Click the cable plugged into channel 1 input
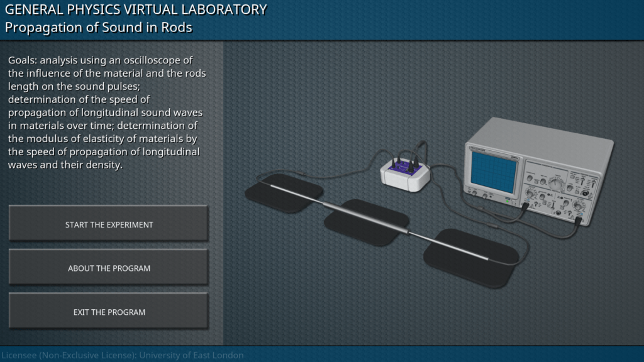The height and width of the screenshot is (362, 644). [525, 206]
